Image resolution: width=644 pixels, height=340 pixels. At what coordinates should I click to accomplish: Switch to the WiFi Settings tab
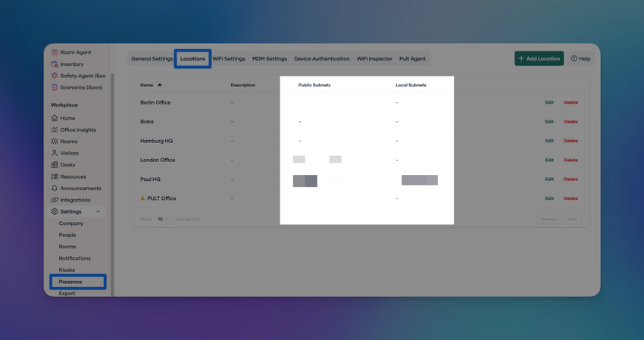pos(229,59)
